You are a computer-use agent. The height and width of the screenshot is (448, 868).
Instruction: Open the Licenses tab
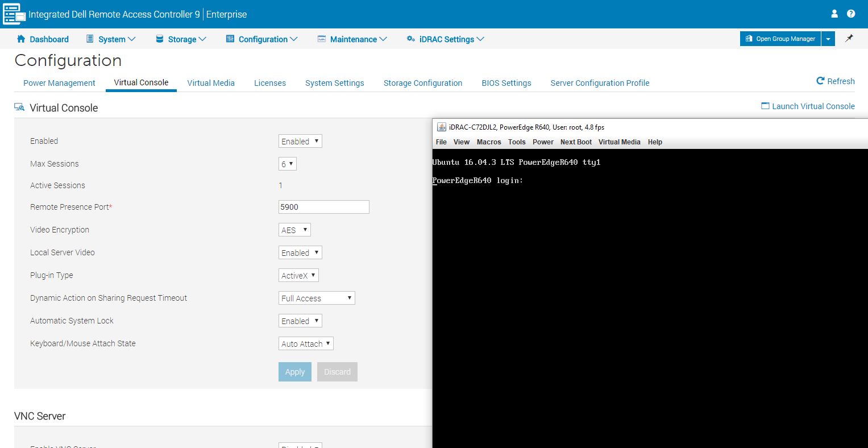tap(270, 83)
